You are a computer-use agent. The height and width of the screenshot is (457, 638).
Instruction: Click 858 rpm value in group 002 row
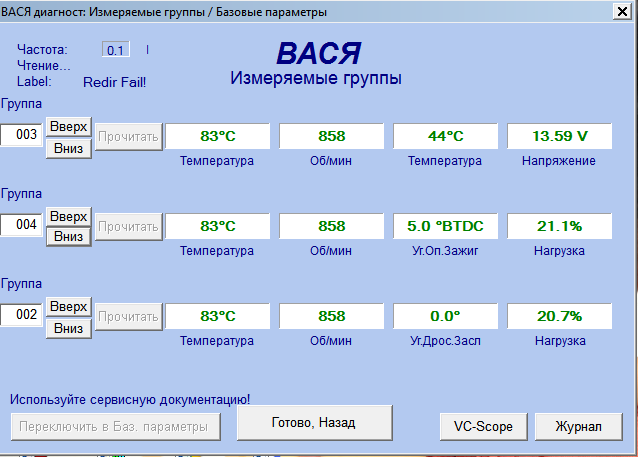coord(332,316)
